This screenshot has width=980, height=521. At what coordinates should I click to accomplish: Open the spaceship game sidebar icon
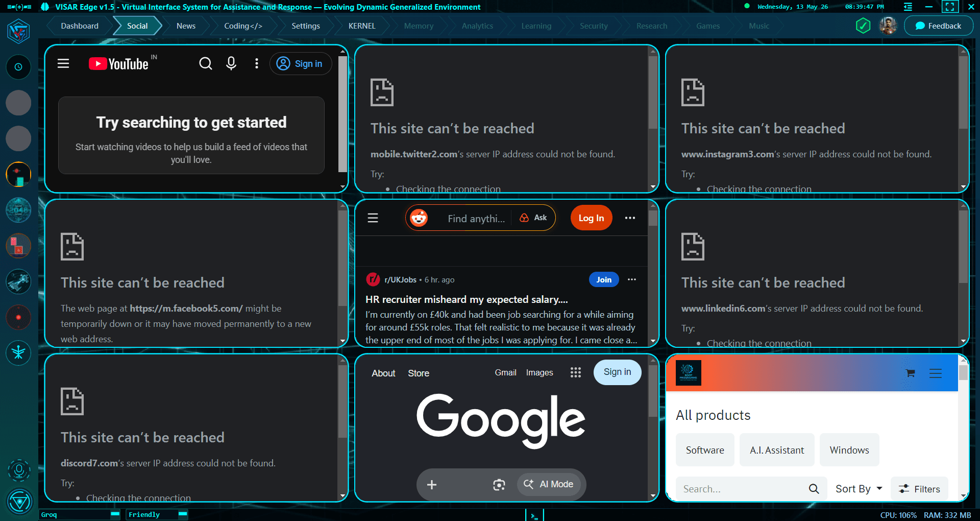click(x=18, y=281)
